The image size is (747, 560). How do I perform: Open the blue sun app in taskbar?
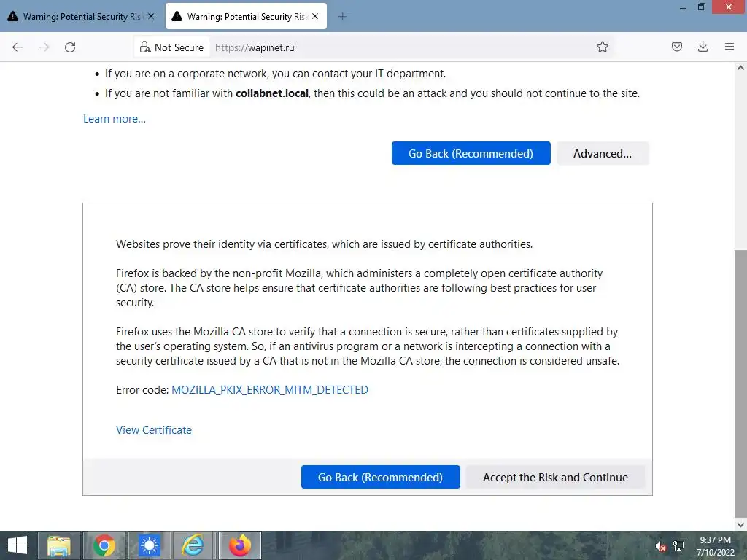coord(149,545)
